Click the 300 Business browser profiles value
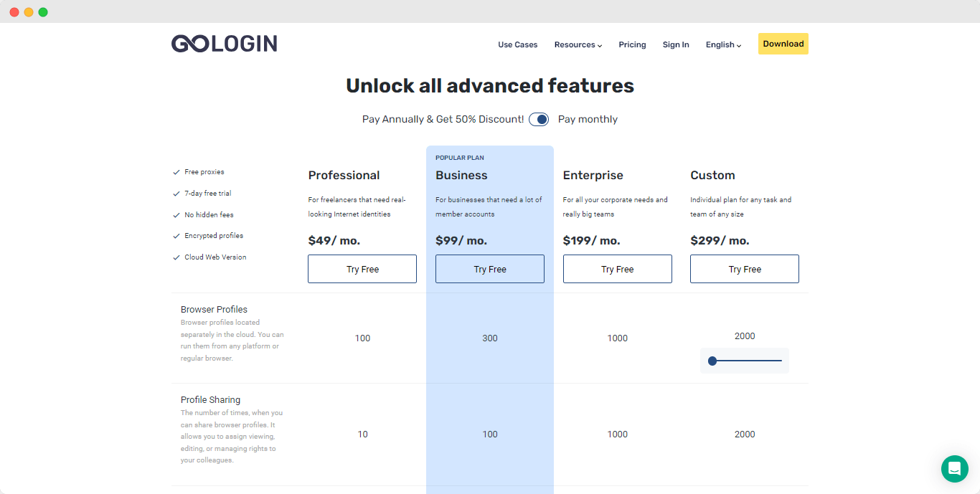Image resolution: width=980 pixels, height=494 pixels. point(490,338)
